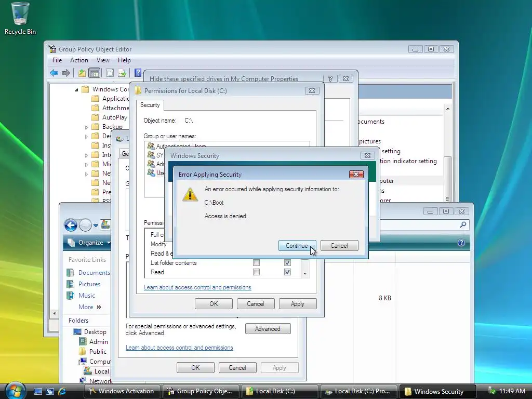Switch to Windows Activation taskbar button
The image size is (532, 399).
122,391
